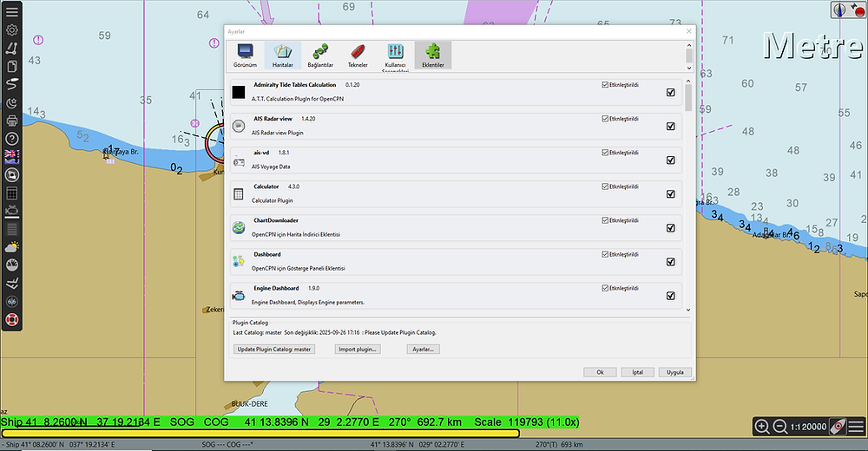This screenshot has width=868, height=451.
Task: Click the tab strip scrollbar thumb
Action: pyautogui.click(x=689, y=56)
